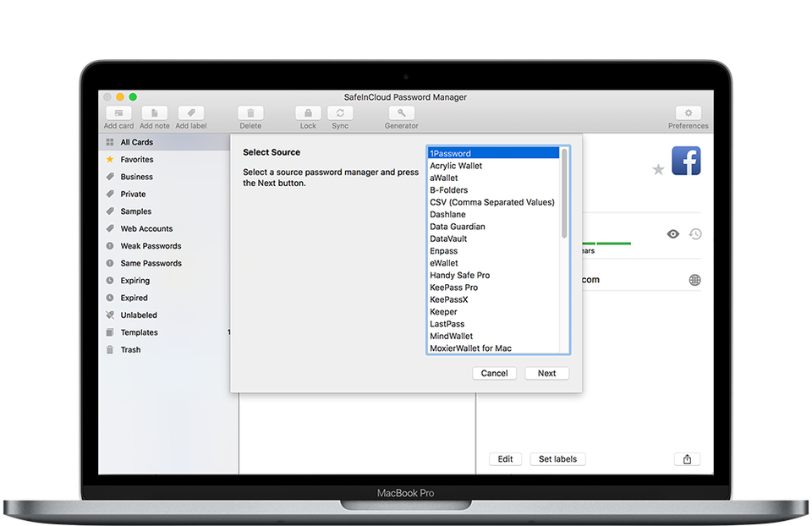Select 1Password as source
This screenshot has width=812, height=526.
click(x=493, y=153)
